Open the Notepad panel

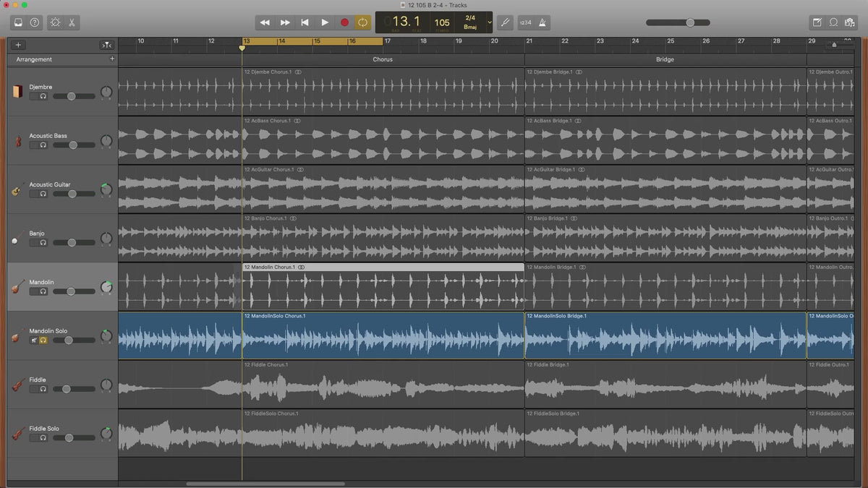[x=817, y=22]
